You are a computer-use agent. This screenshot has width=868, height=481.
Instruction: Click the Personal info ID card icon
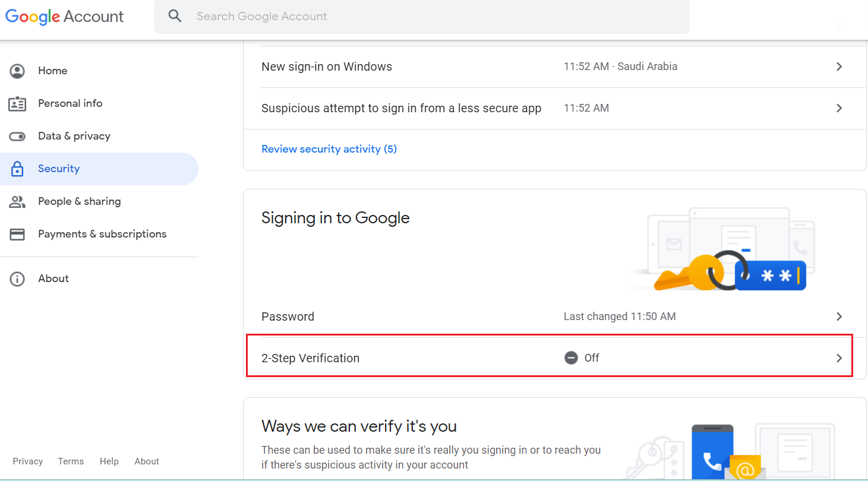[17, 103]
